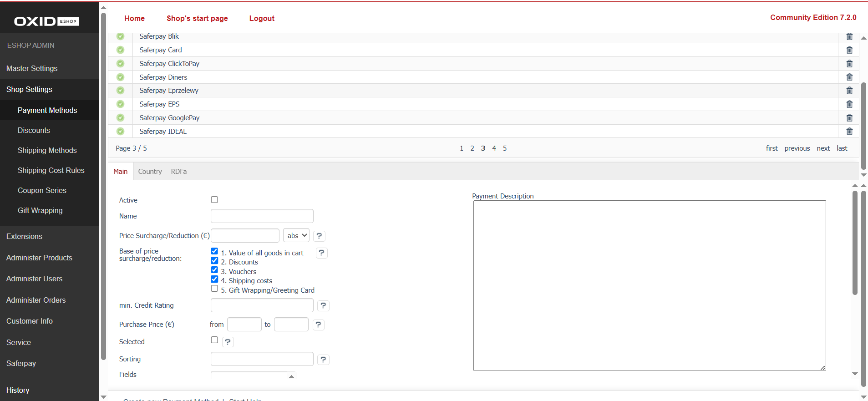Open Shipping Cost Rules in sidebar

pos(51,170)
